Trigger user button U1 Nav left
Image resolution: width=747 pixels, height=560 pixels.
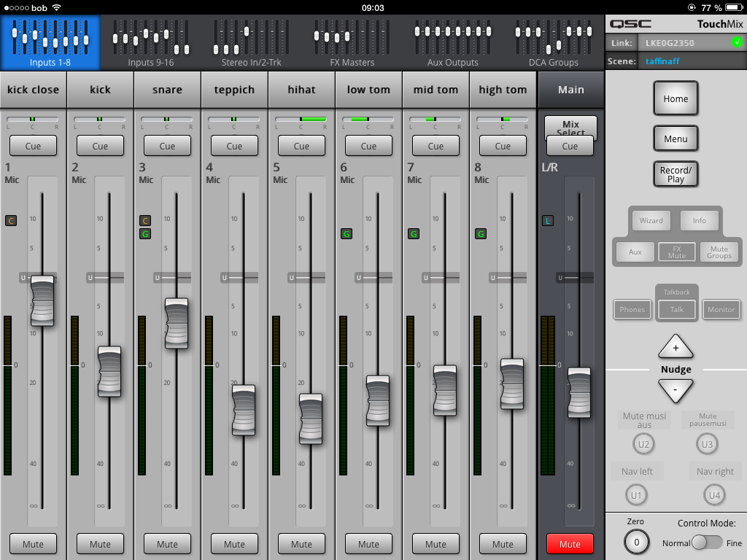point(636,495)
